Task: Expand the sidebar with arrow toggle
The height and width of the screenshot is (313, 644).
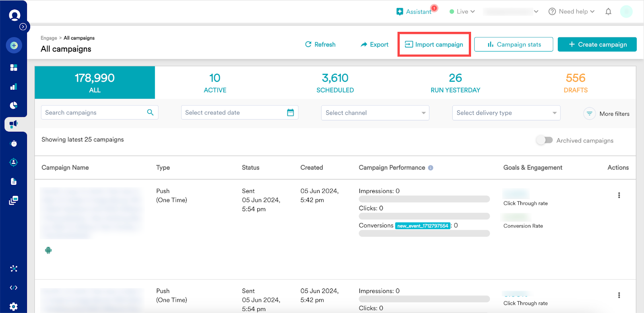Action: click(x=23, y=27)
